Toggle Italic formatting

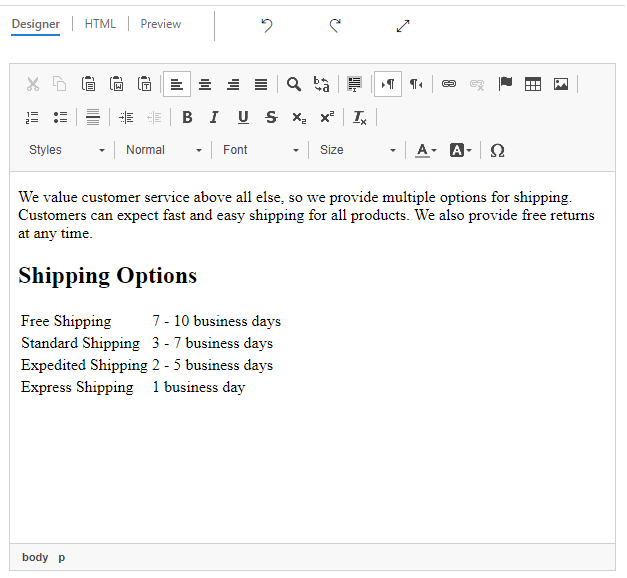coord(214,118)
